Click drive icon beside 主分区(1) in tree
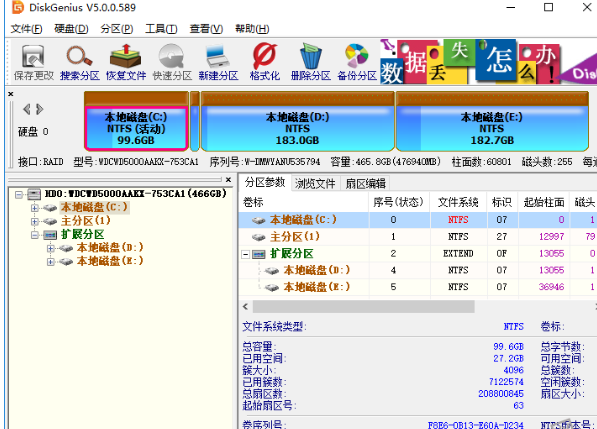The image size is (597, 429). click(x=49, y=221)
